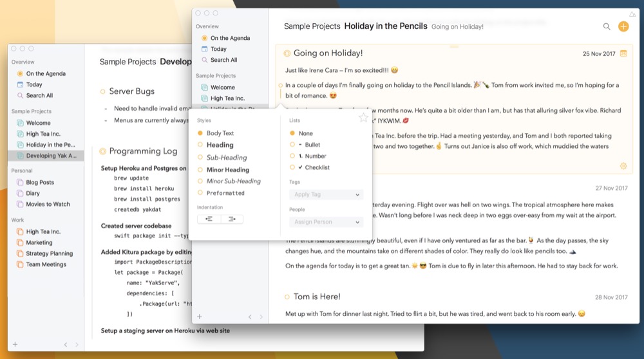644x359 pixels.
Task: Click the Server Bugs note title
Action: tap(132, 91)
